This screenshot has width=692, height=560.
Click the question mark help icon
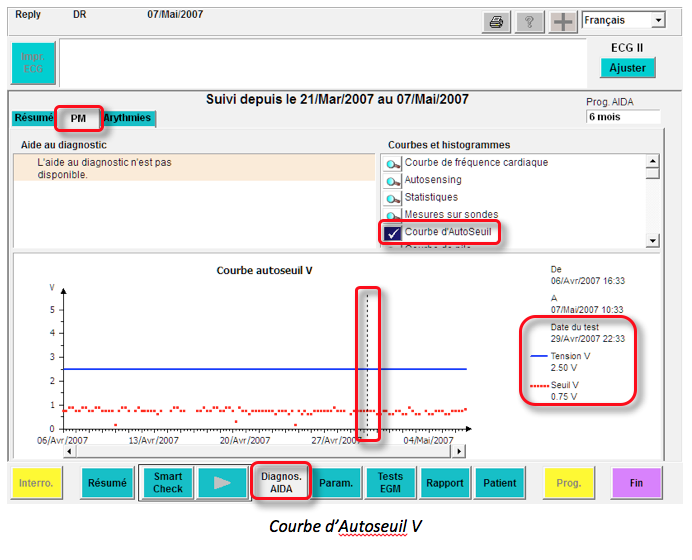tap(529, 22)
